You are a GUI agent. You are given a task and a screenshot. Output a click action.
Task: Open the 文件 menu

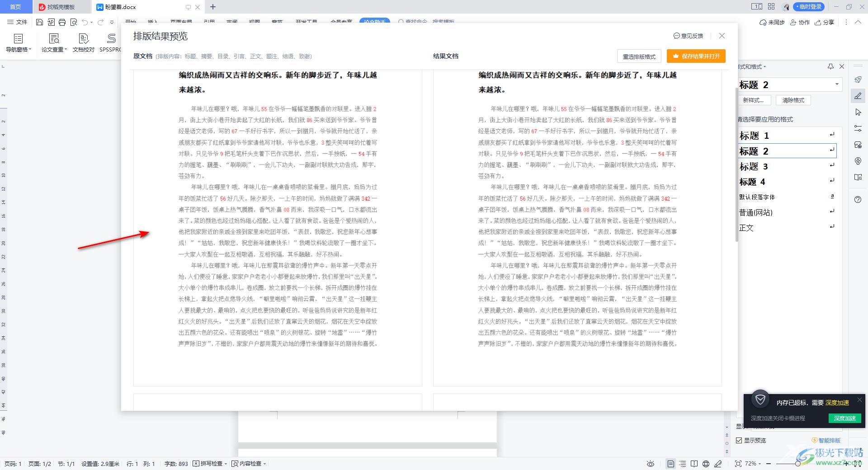[17, 22]
